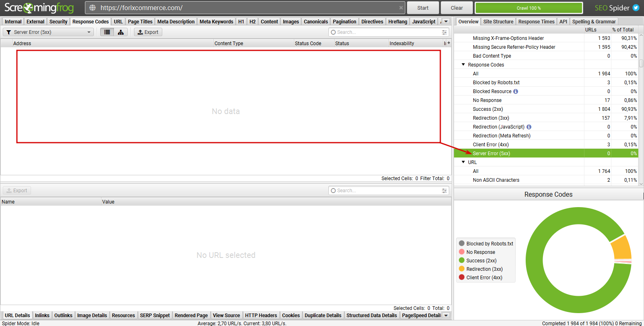Focus the upper Search field

(x=388, y=32)
